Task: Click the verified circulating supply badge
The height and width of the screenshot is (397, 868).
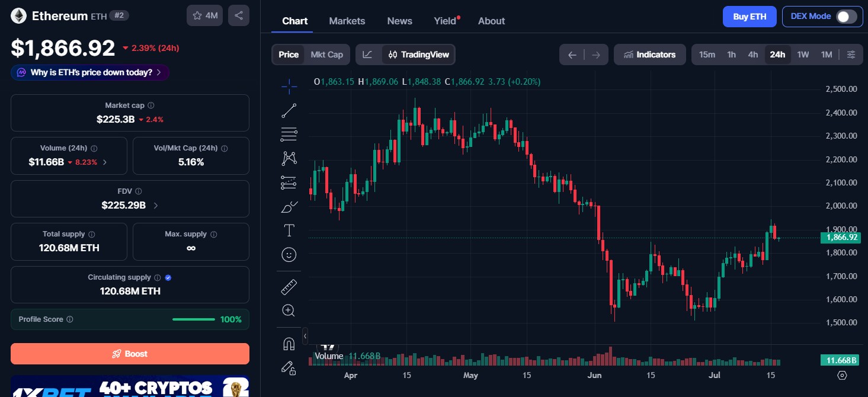Action: [168, 277]
